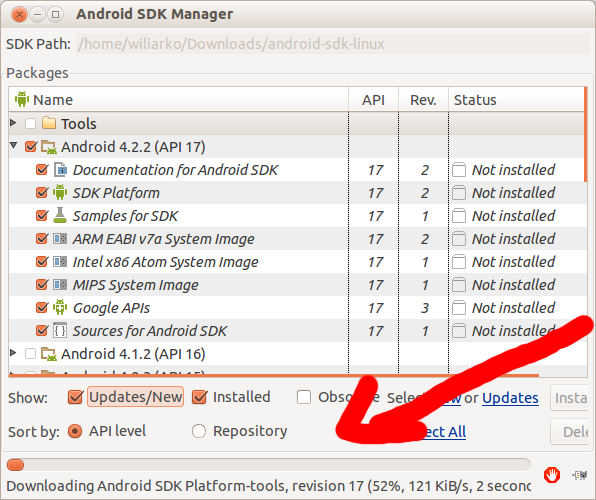596x500 pixels.
Task: Click the Google APIs android icon
Action: pos(60,307)
